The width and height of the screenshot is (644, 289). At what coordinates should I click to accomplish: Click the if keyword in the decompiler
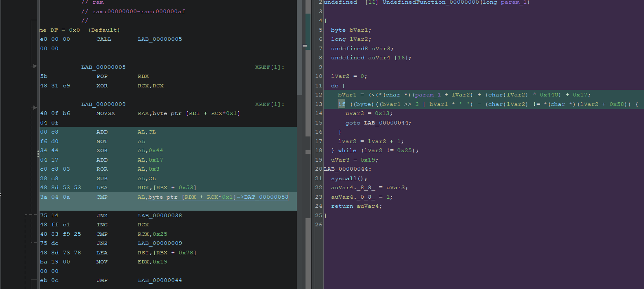tap(342, 104)
